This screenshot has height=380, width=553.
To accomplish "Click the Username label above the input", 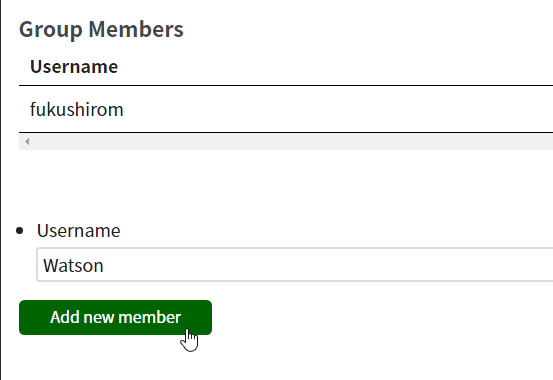I will point(79,231).
